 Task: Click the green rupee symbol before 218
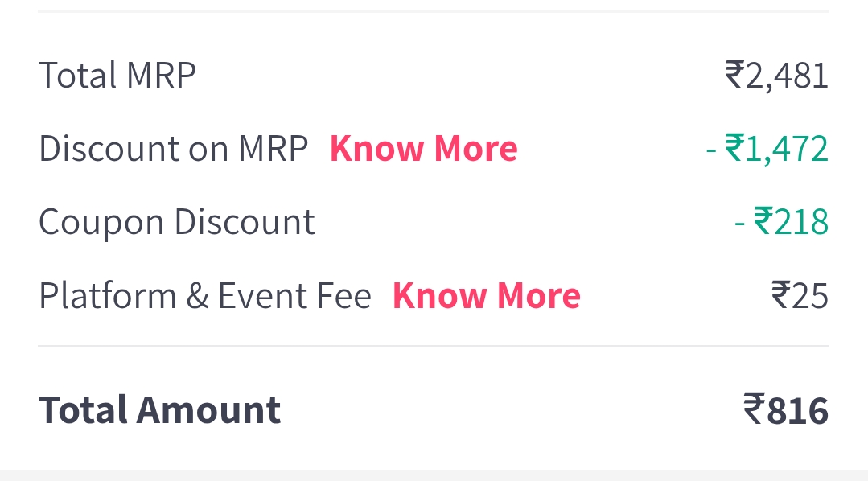763,222
